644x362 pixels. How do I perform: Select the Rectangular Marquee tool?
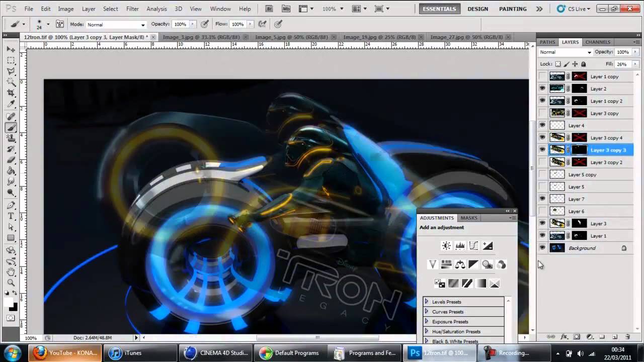(11, 60)
